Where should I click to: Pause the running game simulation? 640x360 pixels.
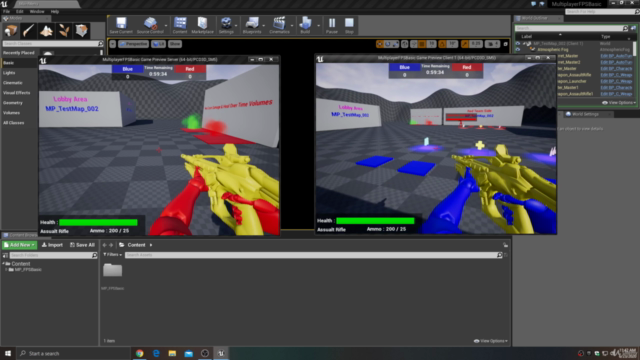[x=332, y=25]
